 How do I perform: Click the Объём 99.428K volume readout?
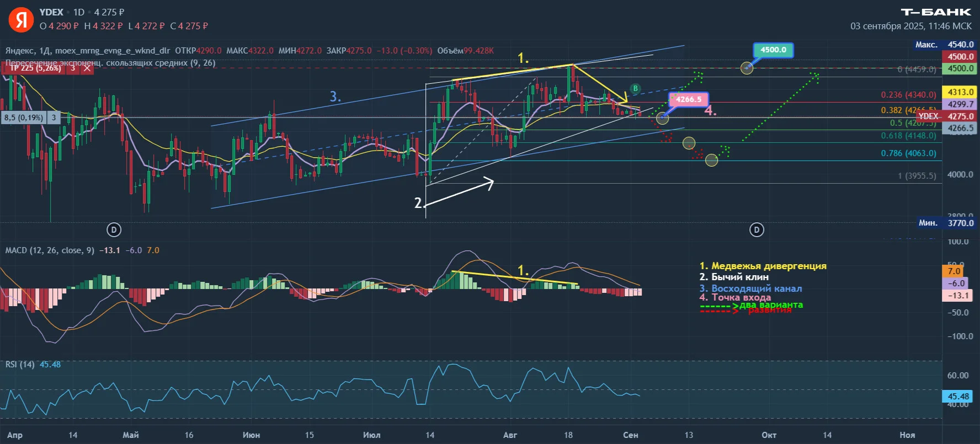coord(465,51)
